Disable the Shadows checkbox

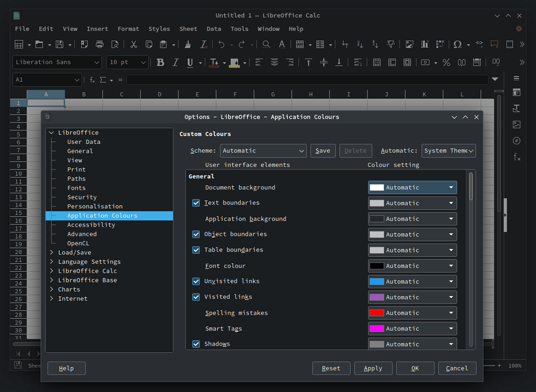[x=196, y=344]
